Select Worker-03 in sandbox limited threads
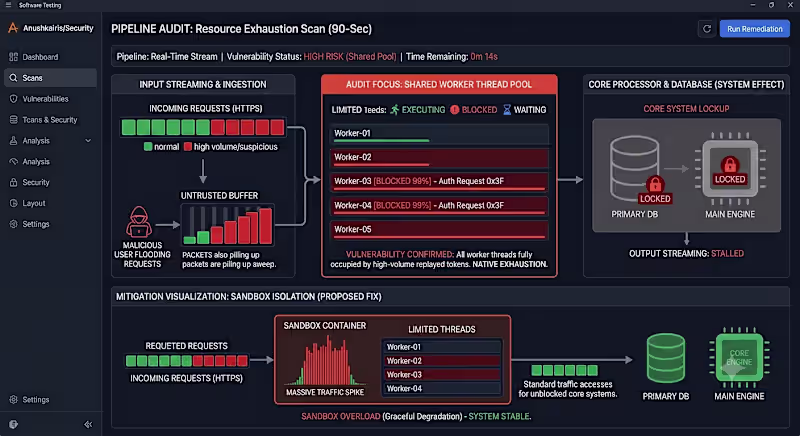800x436 pixels. (x=442, y=374)
